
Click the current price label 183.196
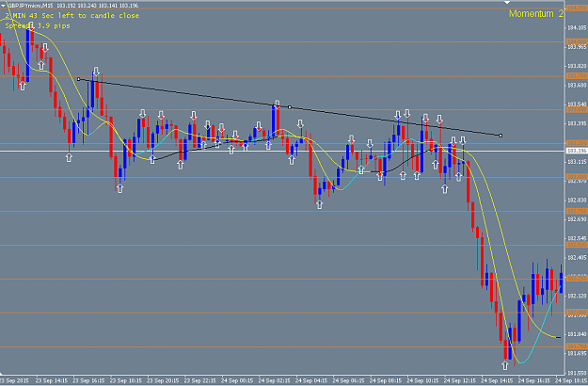[576, 151]
